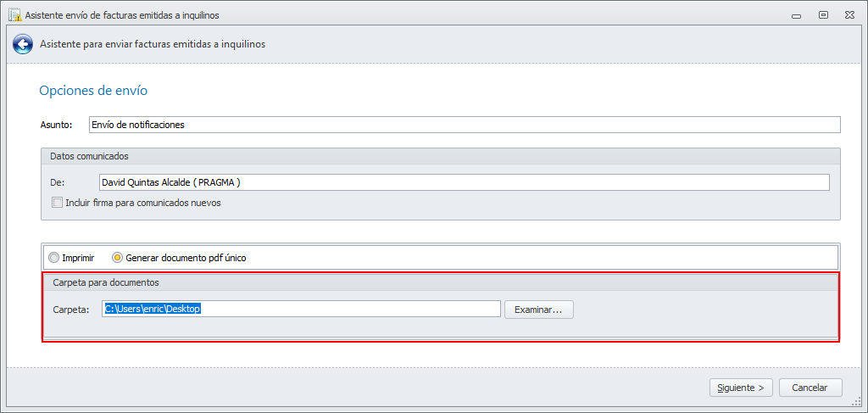
Task: Open the Examinar folder browser
Action: 539,310
